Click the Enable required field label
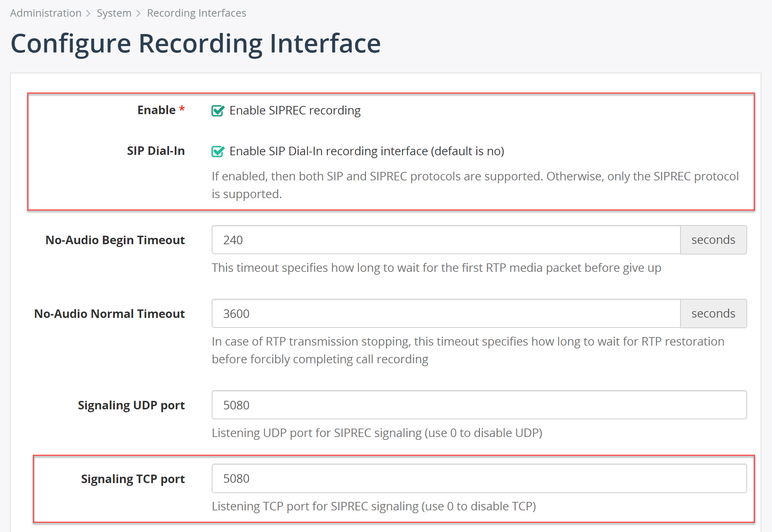 (161, 110)
